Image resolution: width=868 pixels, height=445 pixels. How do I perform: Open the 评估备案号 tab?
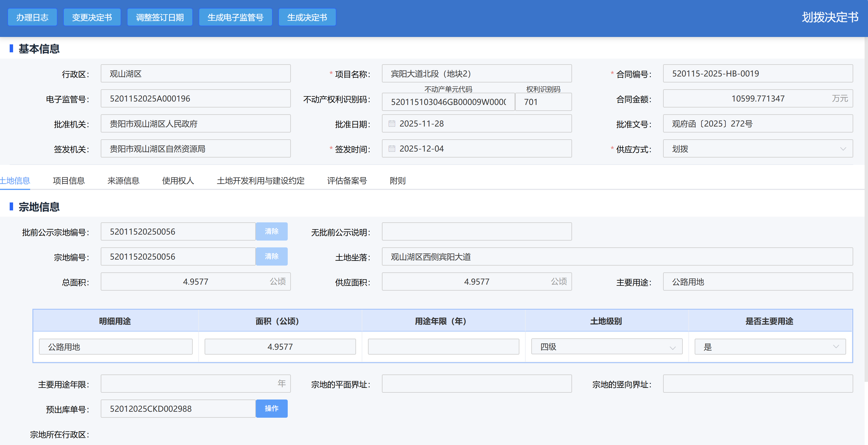tap(347, 181)
